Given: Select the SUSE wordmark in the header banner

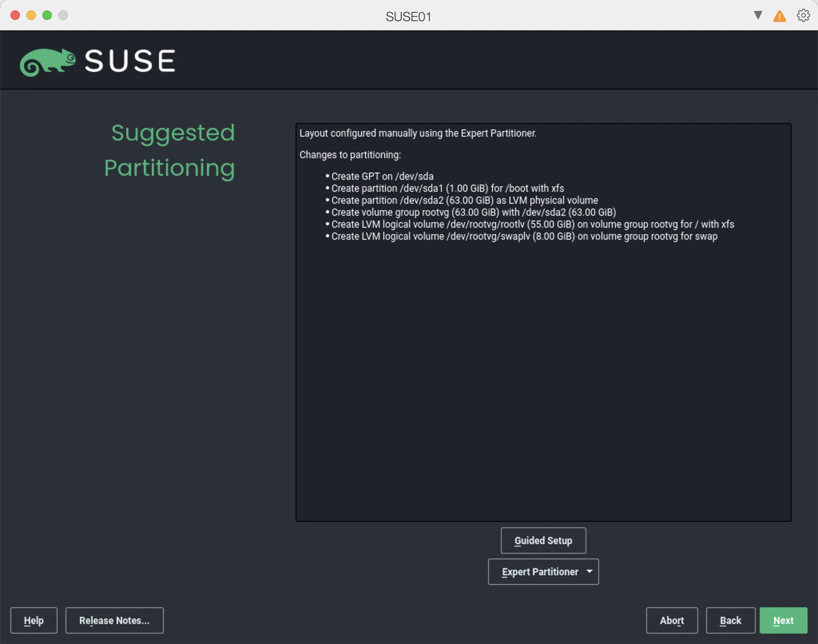Looking at the screenshot, I should tap(130, 61).
